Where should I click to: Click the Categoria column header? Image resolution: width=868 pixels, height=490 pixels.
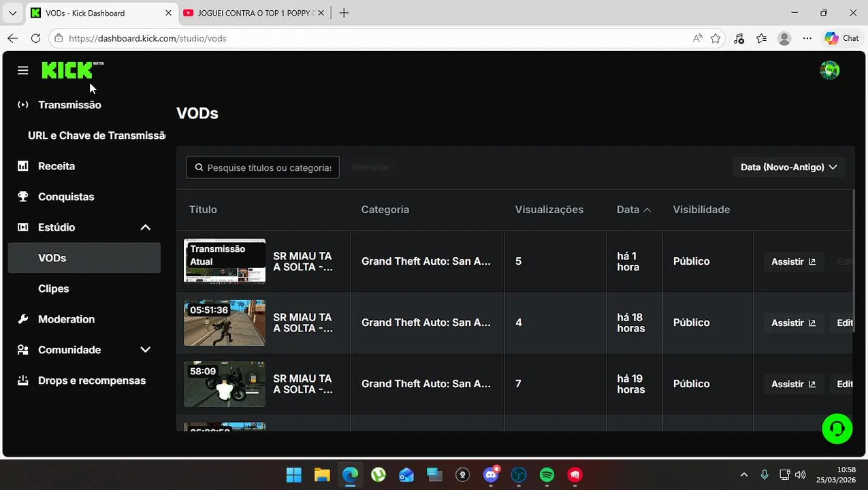pos(385,210)
